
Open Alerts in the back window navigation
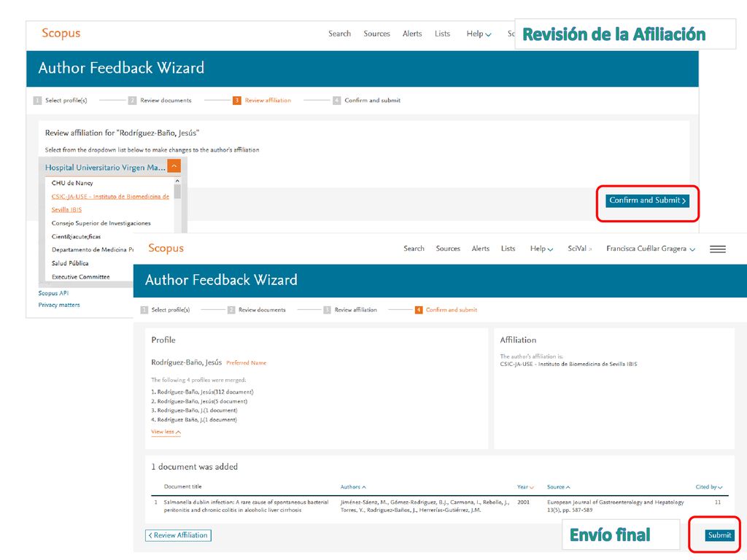tap(412, 34)
